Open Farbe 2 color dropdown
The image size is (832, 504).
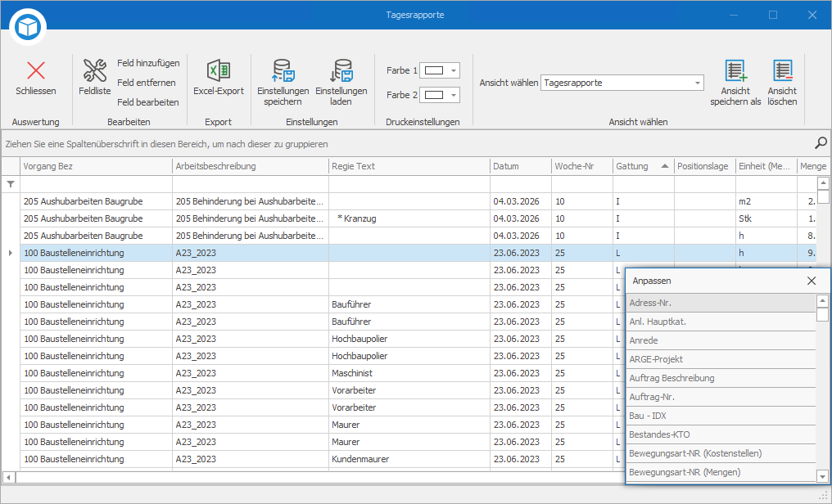click(x=453, y=96)
